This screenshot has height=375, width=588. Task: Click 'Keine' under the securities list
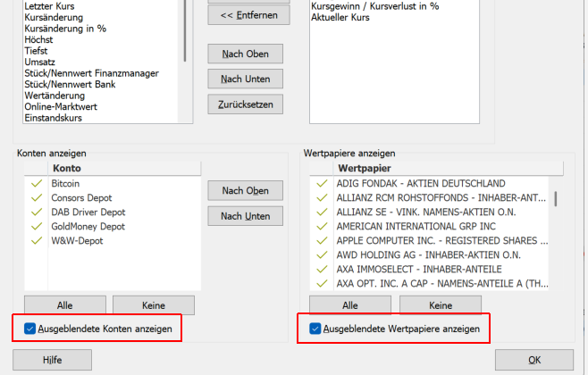pos(440,305)
